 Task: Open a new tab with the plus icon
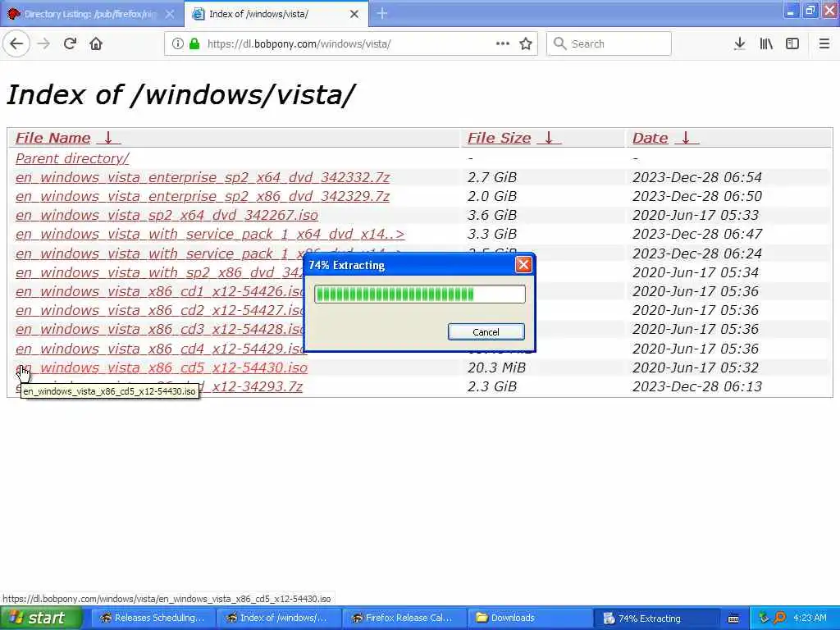[x=382, y=13]
